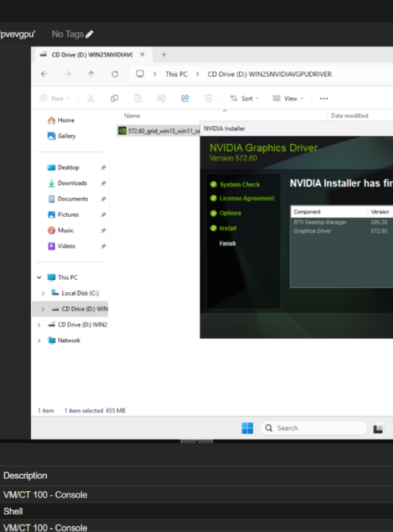The image size is (393, 532).
Task: Click the Rename icon in toolbar
Action: [161, 98]
